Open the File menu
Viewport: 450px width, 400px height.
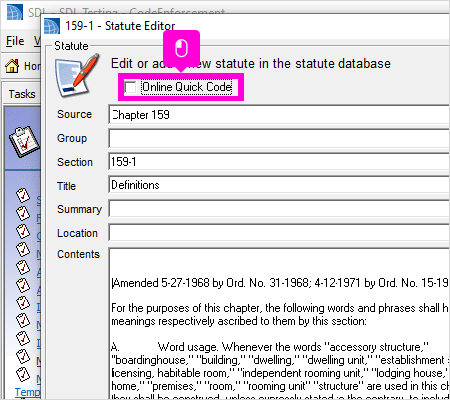(x=15, y=41)
